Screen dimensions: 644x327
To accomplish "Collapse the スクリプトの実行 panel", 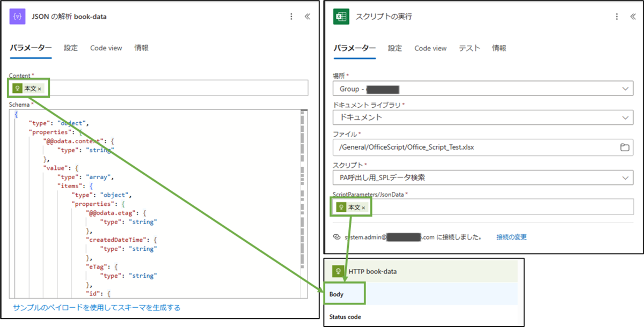I will coord(633,17).
